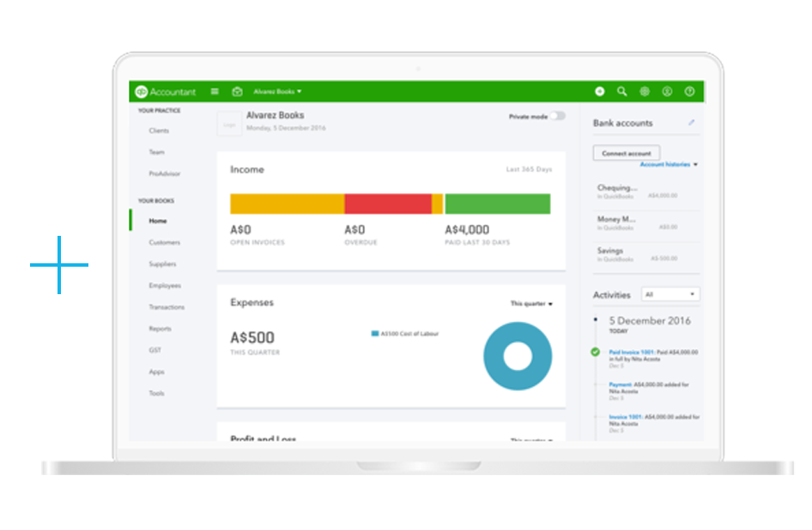Open Suppliers in the sidebar
Screen dimensions: 812x530
click(162, 264)
